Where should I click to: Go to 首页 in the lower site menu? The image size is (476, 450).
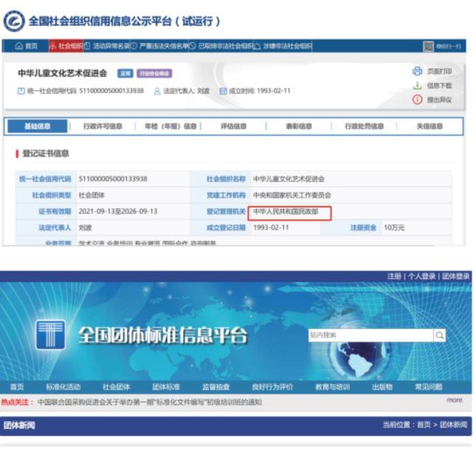coord(17,387)
